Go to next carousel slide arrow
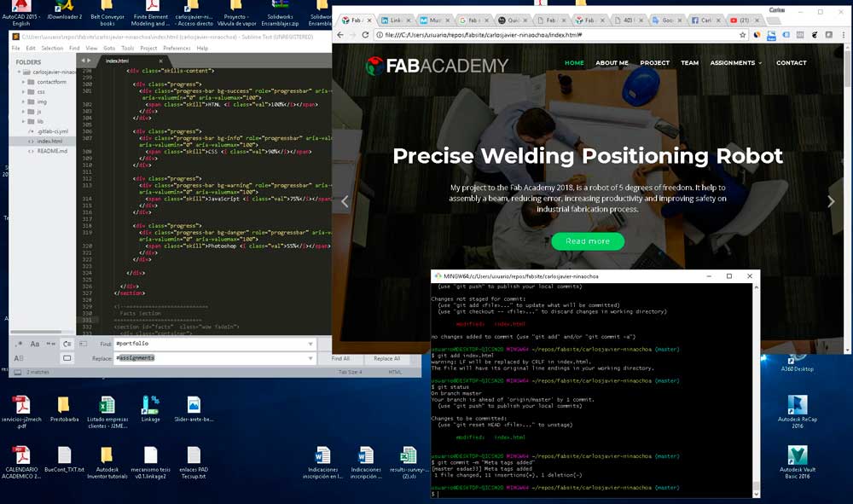 (831, 202)
